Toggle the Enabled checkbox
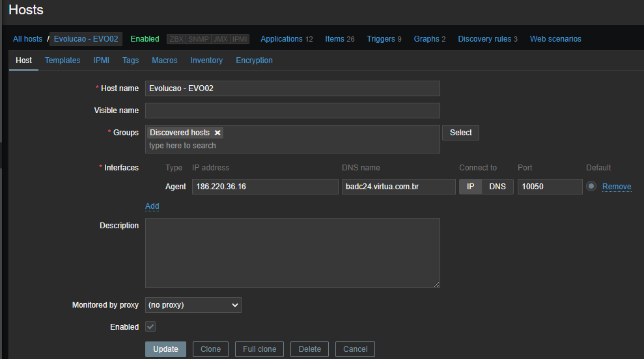Image resolution: width=644 pixels, height=359 pixels. point(150,326)
